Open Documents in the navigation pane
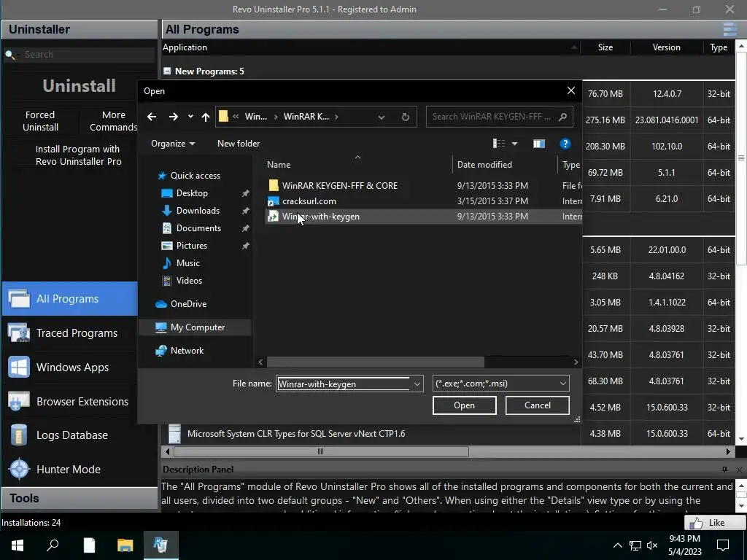Viewport: 747px width, 560px height. (198, 228)
